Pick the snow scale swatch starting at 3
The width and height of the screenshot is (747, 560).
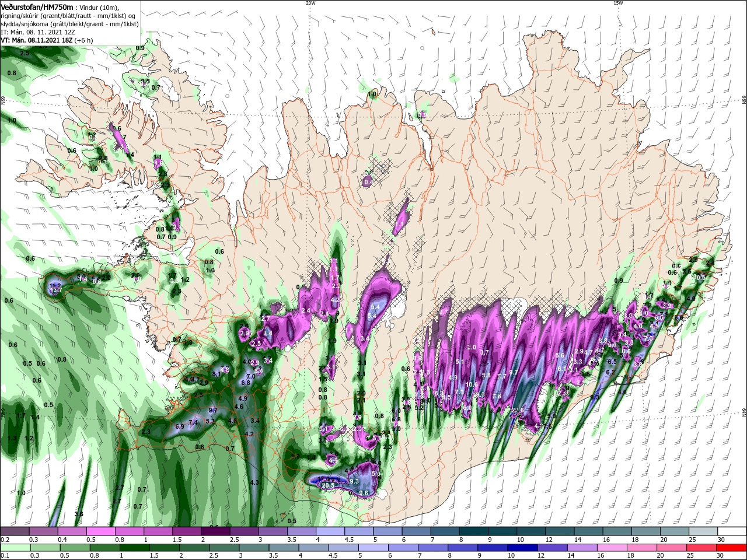(x=273, y=531)
